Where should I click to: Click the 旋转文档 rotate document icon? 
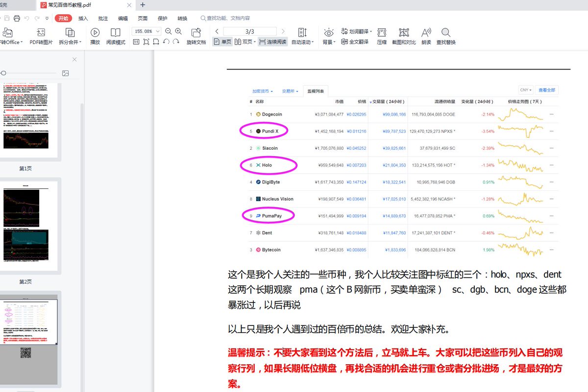pyautogui.click(x=196, y=32)
